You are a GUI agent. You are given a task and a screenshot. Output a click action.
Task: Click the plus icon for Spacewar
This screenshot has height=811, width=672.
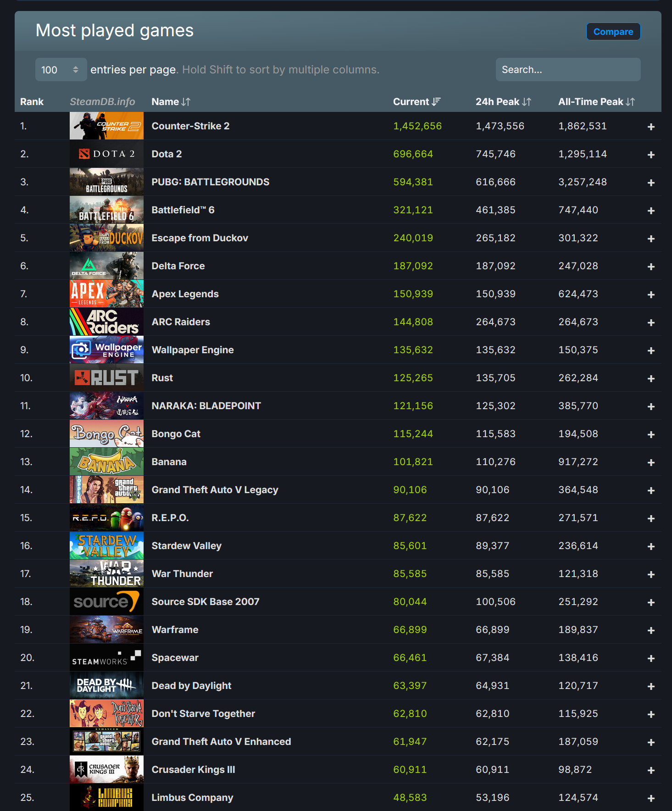click(651, 658)
